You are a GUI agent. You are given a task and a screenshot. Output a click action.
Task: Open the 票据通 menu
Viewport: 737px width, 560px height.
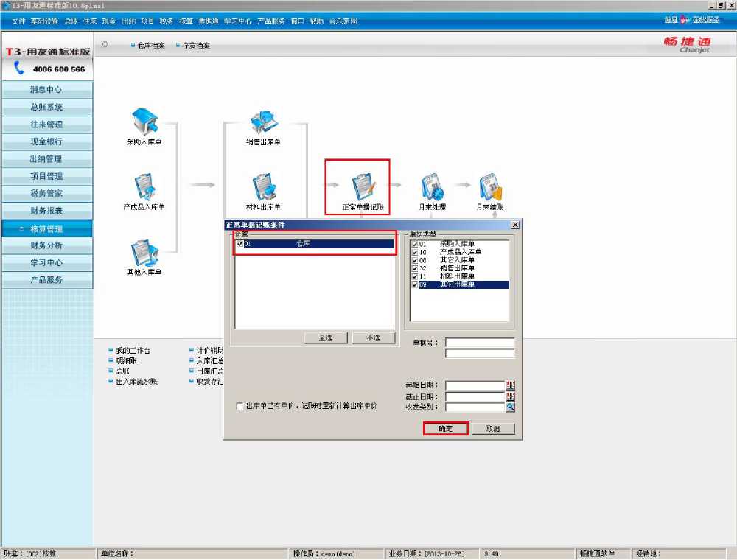(209, 21)
